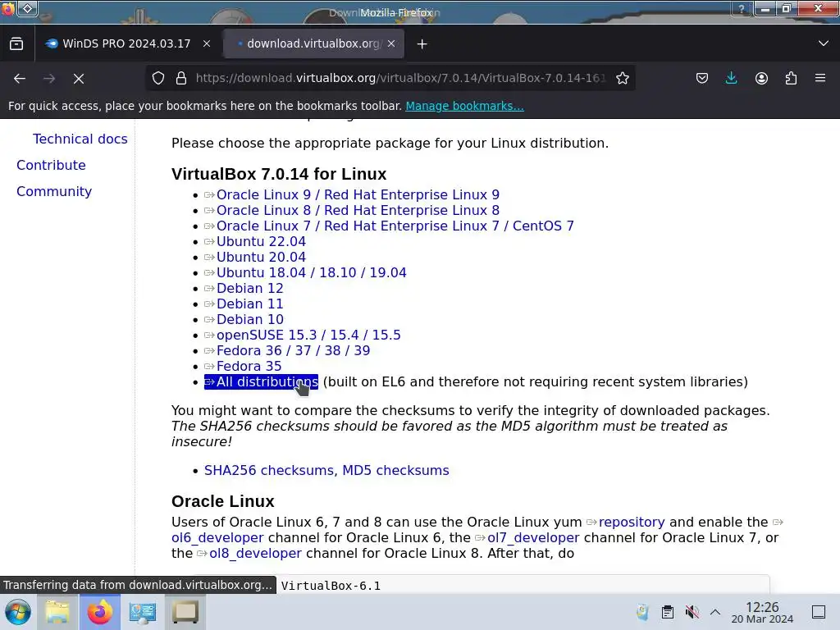The height and width of the screenshot is (630, 840).
Task: Open file manager from taskbar
Action: coord(57,612)
